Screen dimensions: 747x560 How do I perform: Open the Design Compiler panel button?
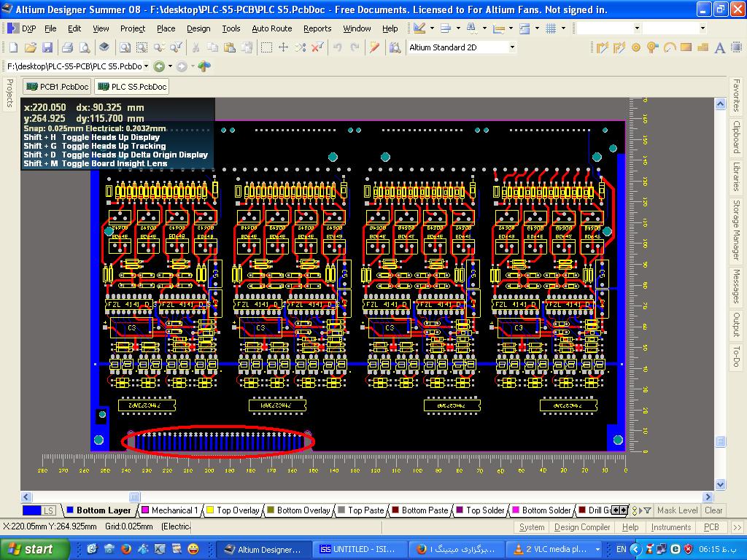[x=582, y=527]
